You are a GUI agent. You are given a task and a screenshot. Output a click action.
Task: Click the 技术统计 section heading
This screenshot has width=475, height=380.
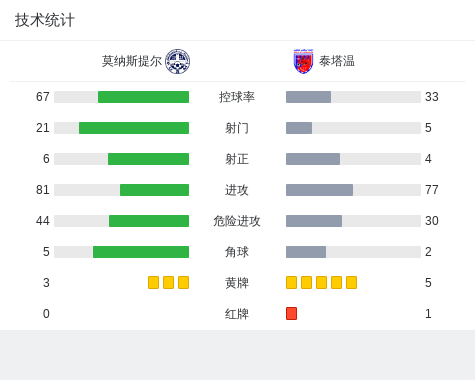45,20
